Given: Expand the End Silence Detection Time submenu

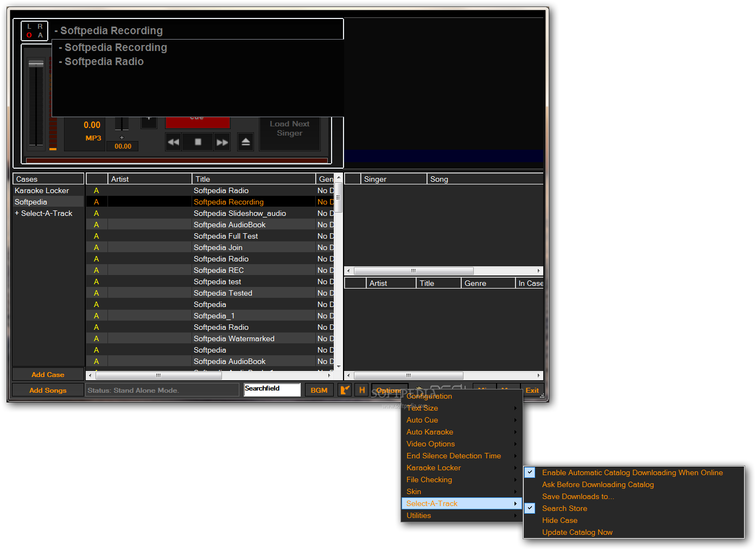Looking at the screenshot, I should tap(461, 456).
